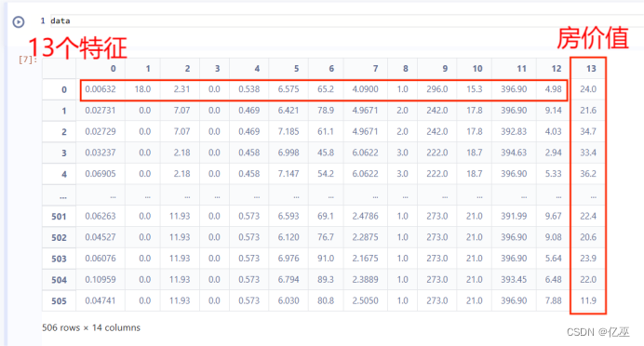644x346 pixels.
Task: Click cell value 7.88
Action: [x=553, y=300]
